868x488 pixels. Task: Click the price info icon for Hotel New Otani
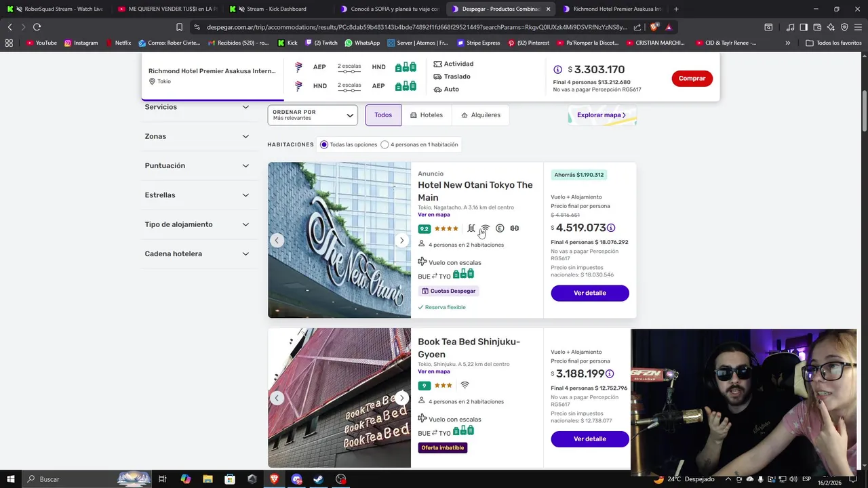[611, 228]
